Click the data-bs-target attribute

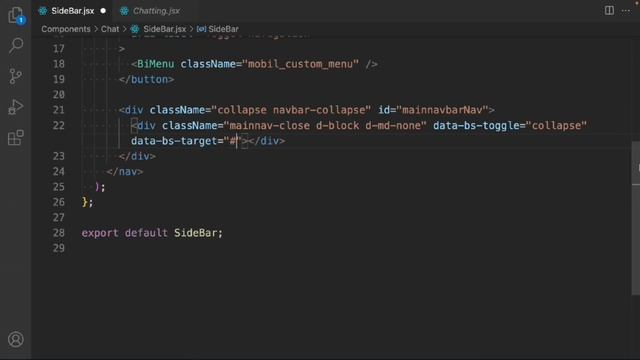[174, 141]
